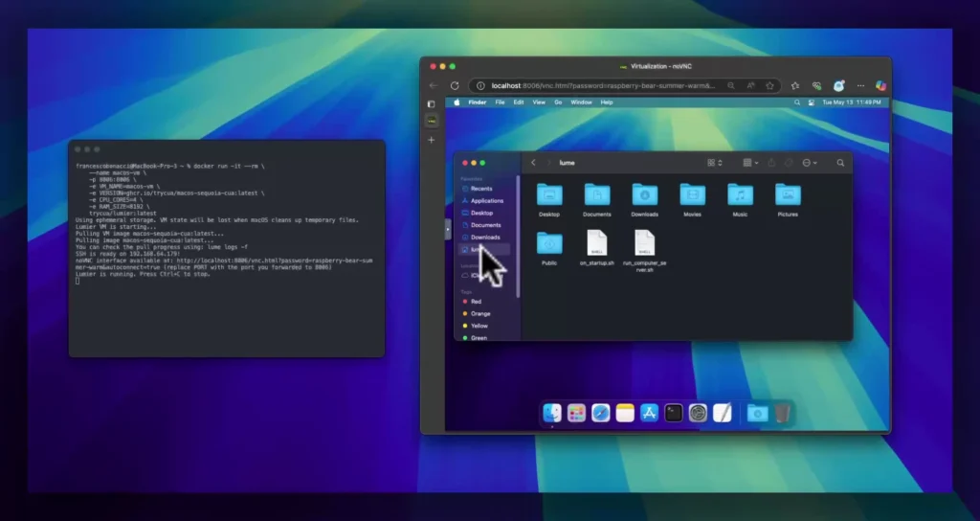Open the browser Favorites list
This screenshot has width=980, height=521.
click(795, 85)
